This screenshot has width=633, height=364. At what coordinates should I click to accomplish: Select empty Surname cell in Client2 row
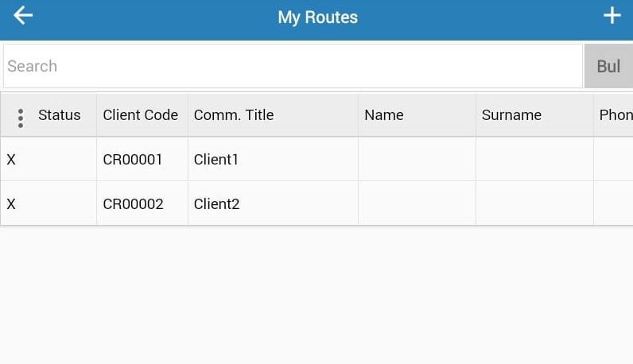click(535, 203)
